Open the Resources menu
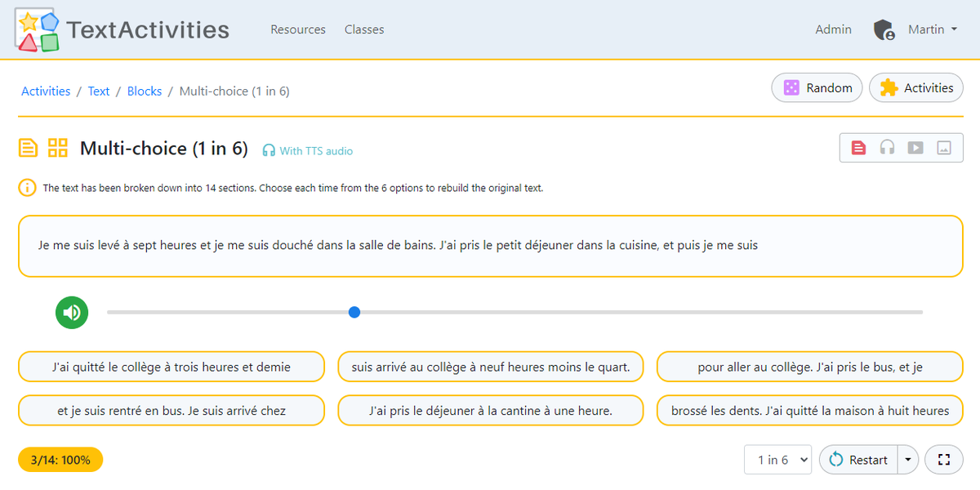This screenshot has height=490, width=980. point(298,29)
